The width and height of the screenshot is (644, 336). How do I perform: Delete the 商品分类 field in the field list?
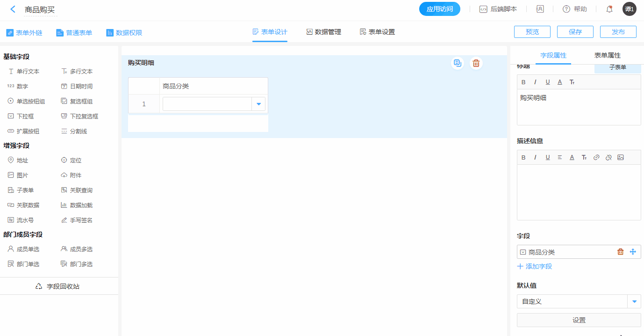point(620,252)
